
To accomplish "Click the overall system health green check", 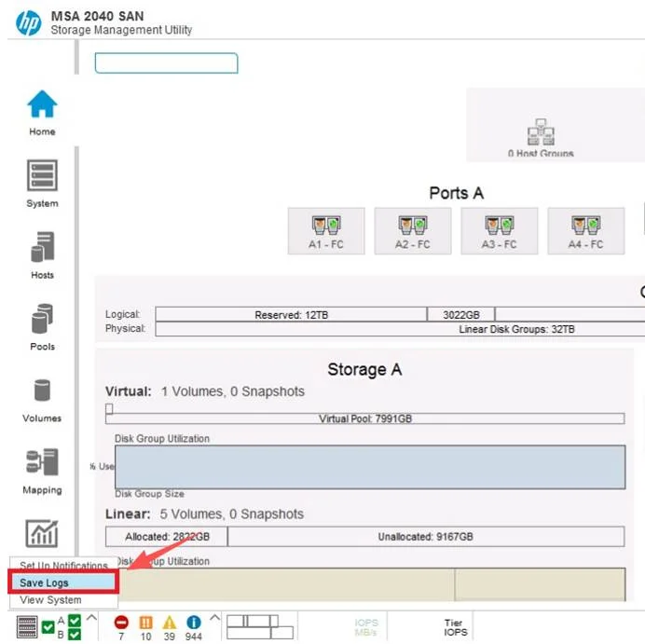I will point(48,627).
